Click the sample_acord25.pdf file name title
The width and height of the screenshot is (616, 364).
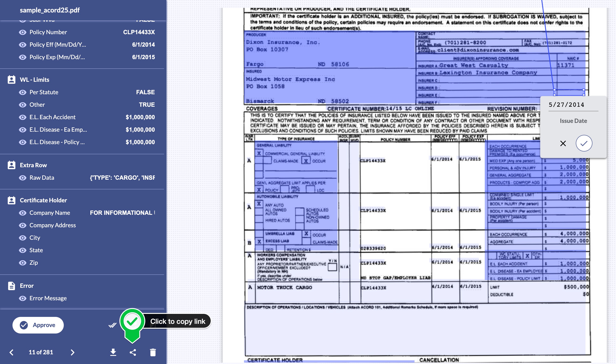coord(50,10)
